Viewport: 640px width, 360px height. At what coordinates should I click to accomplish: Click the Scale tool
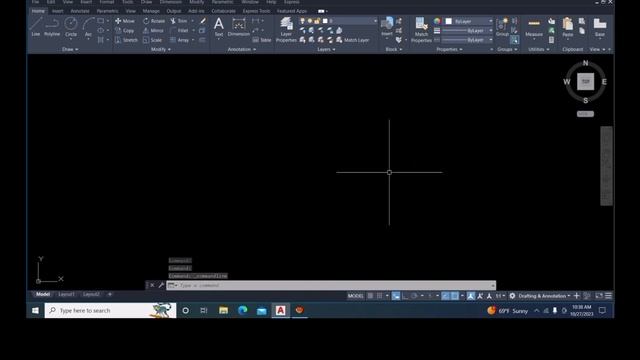click(x=152, y=40)
